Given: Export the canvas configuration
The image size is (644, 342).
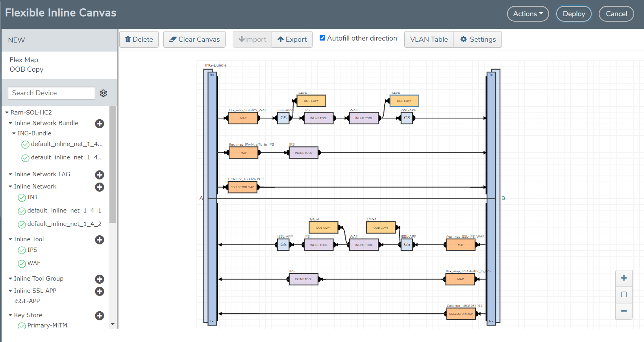Looking at the screenshot, I should (292, 39).
